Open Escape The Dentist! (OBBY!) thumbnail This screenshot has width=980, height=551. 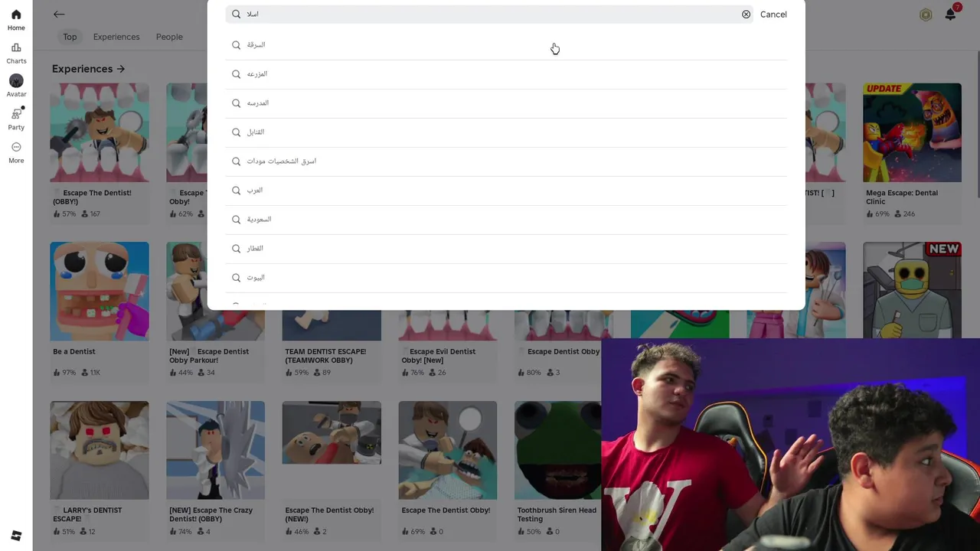[x=100, y=132]
